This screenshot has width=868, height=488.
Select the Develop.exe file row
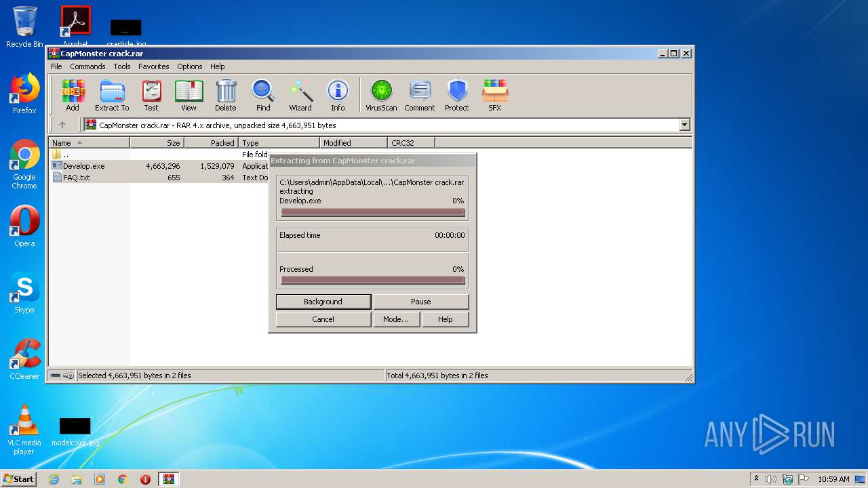coord(159,166)
